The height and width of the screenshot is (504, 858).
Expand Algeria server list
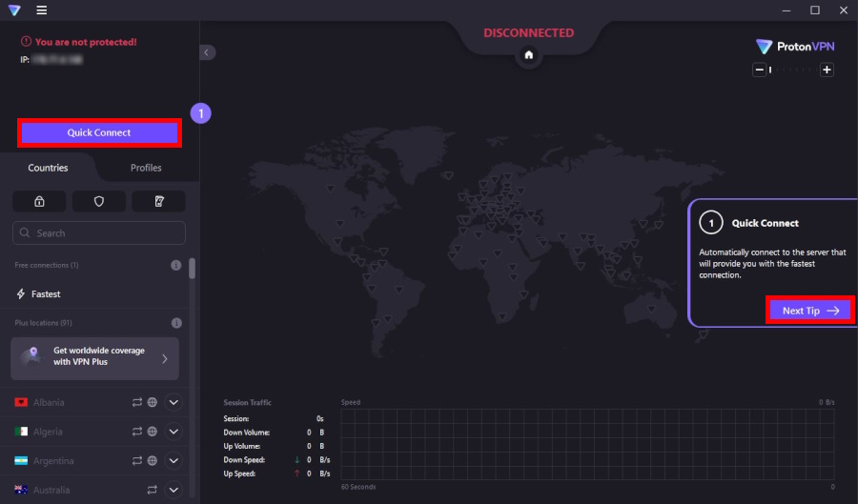click(x=174, y=432)
